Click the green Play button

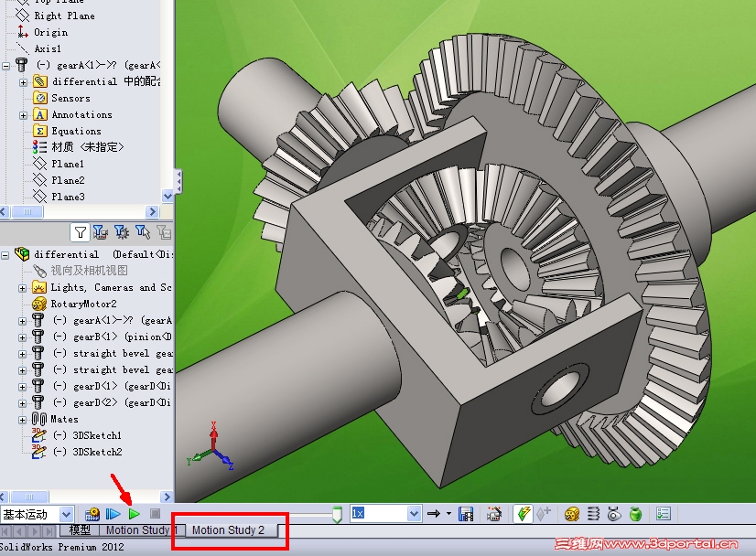tap(134, 514)
